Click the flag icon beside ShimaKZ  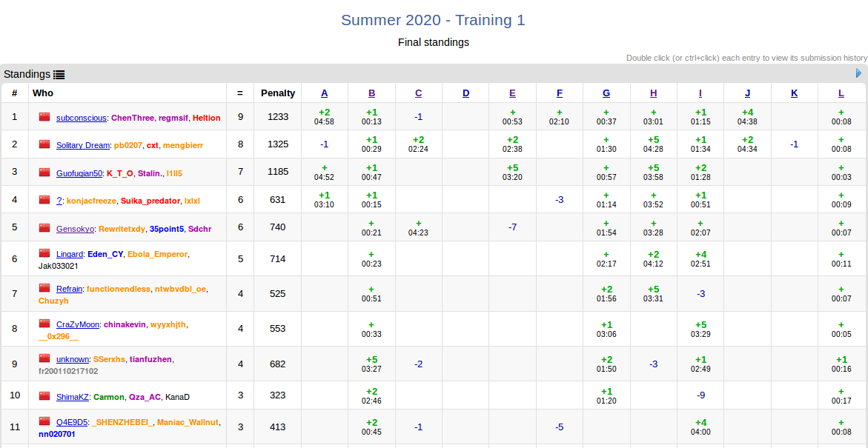click(44, 395)
